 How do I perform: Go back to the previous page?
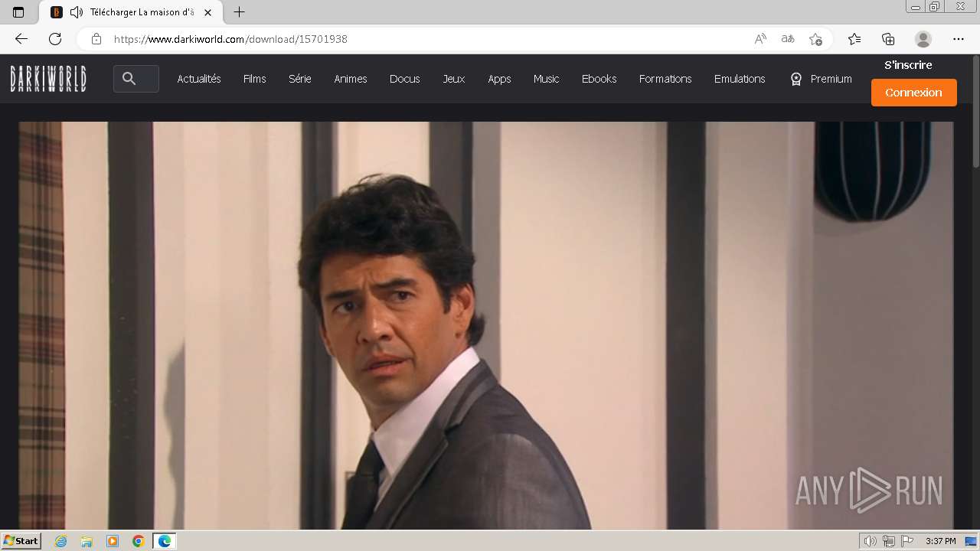(21, 39)
